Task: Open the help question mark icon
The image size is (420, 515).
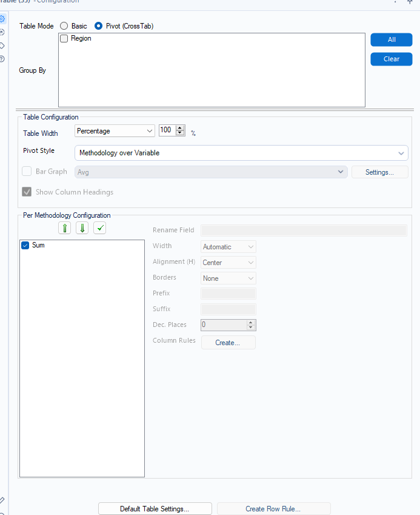Action: pyautogui.click(x=2, y=59)
